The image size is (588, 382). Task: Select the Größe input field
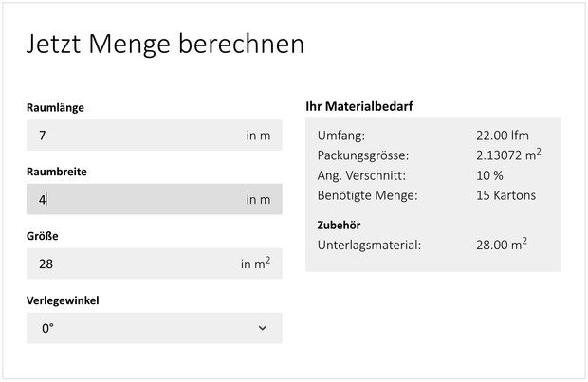click(x=155, y=264)
